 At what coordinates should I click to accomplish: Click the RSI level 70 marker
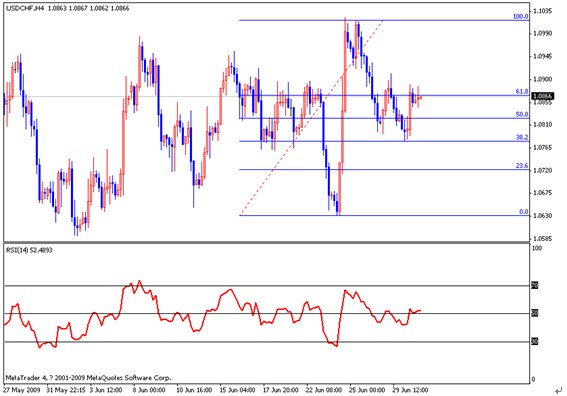tap(535, 286)
